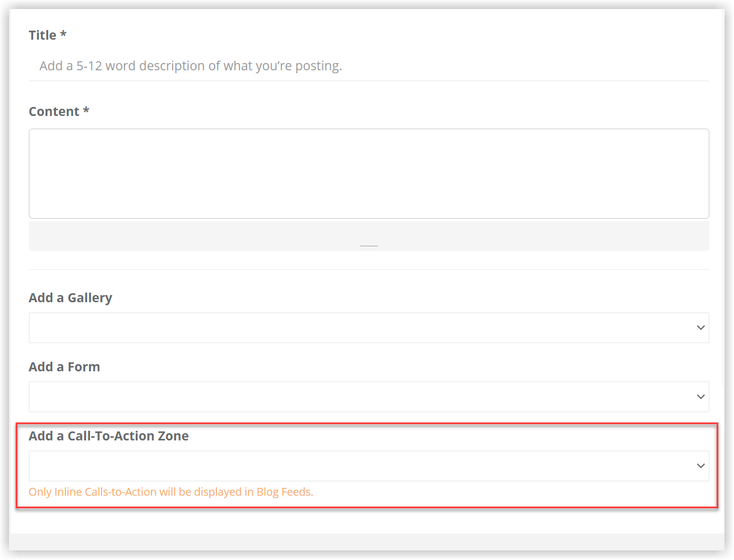
Task: Click the Call-To-Action Zone chevron arrow
Action: [700, 466]
